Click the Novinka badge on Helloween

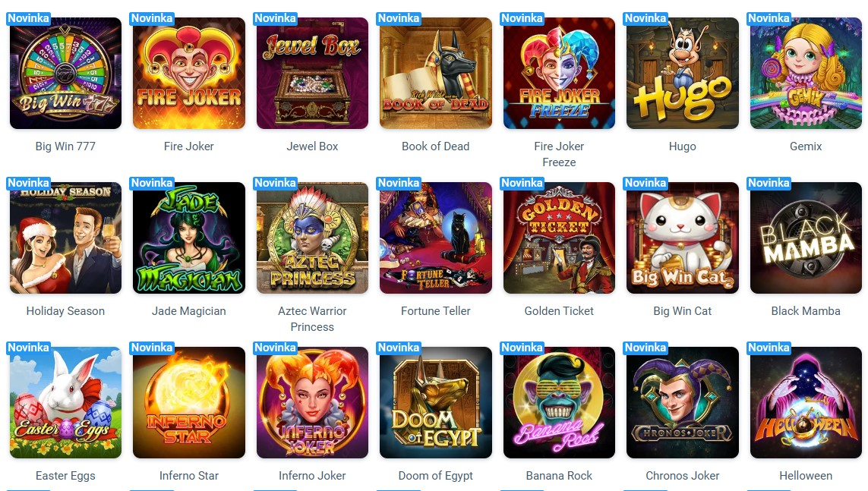769,348
